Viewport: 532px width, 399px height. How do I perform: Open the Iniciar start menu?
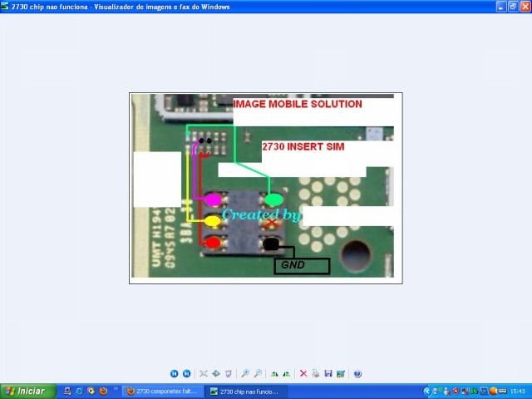point(27,392)
